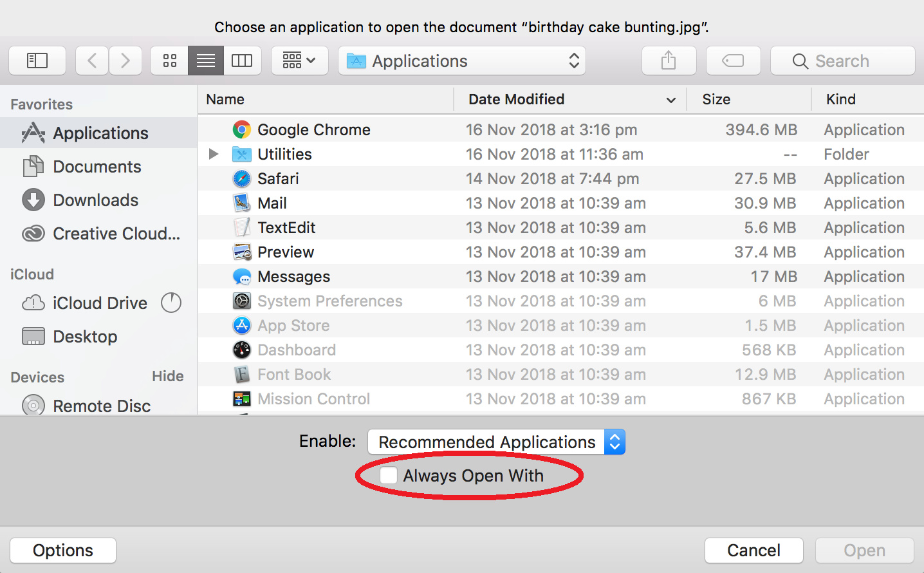Open Downloads from the sidebar
Viewport: 924px width, 573px height.
[98, 200]
